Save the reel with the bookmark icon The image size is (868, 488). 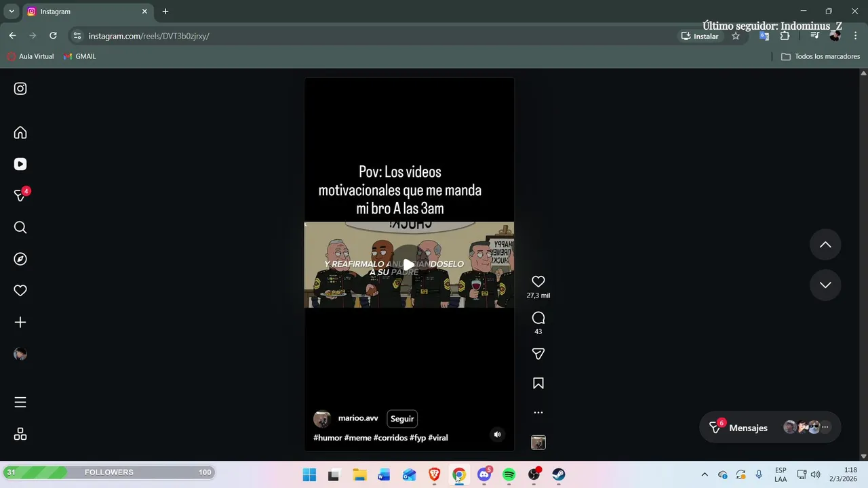coord(538,384)
